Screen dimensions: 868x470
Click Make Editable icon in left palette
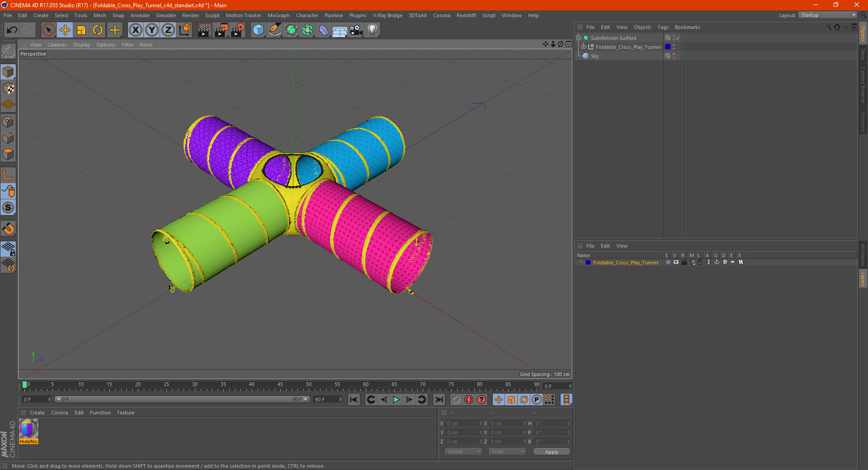coord(8,52)
